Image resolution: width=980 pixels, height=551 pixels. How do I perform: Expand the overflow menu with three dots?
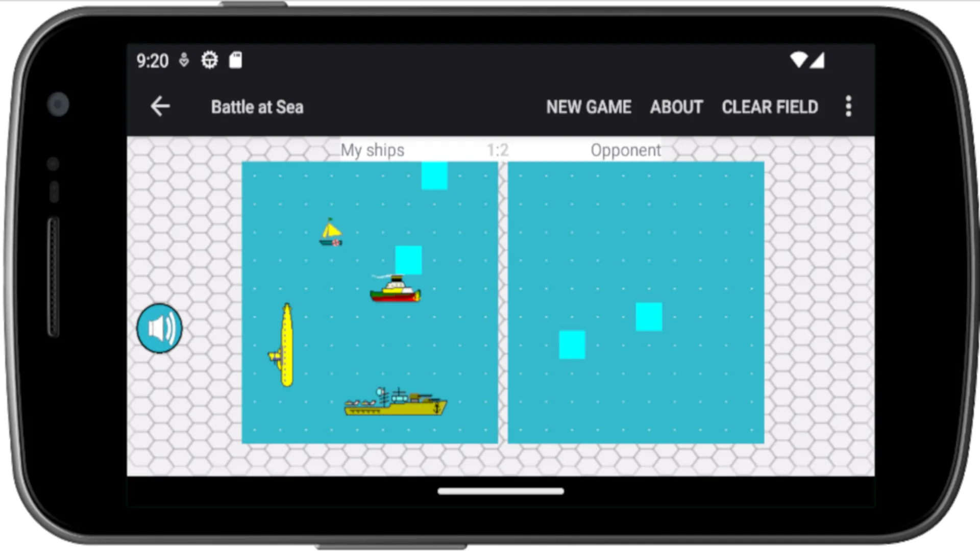(x=849, y=106)
